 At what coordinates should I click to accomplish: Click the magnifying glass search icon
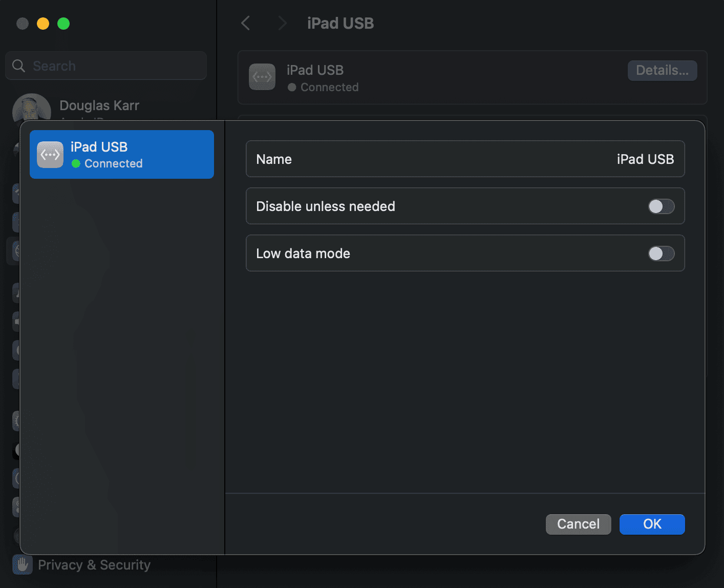point(19,66)
